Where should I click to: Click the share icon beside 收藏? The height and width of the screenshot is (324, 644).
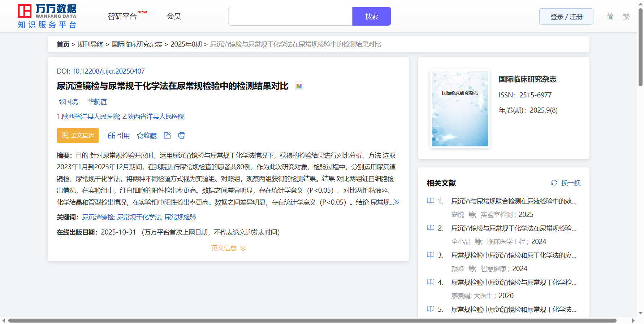[x=167, y=135]
